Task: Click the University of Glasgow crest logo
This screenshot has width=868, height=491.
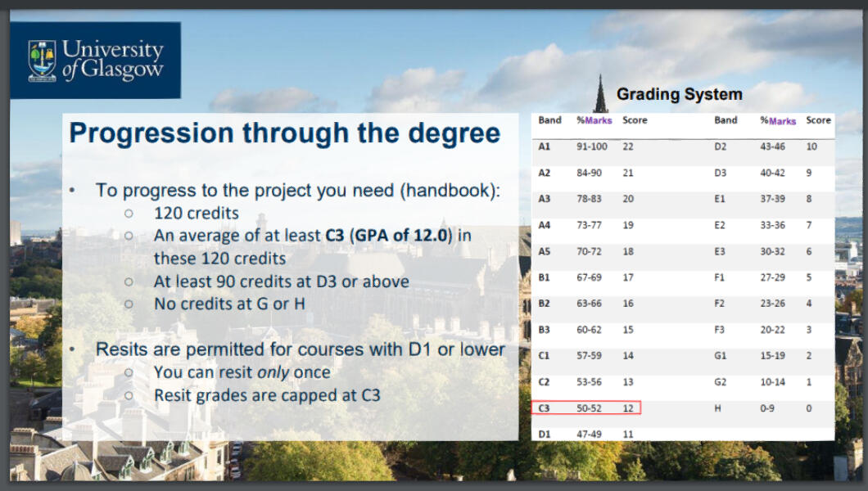Action: point(43,61)
